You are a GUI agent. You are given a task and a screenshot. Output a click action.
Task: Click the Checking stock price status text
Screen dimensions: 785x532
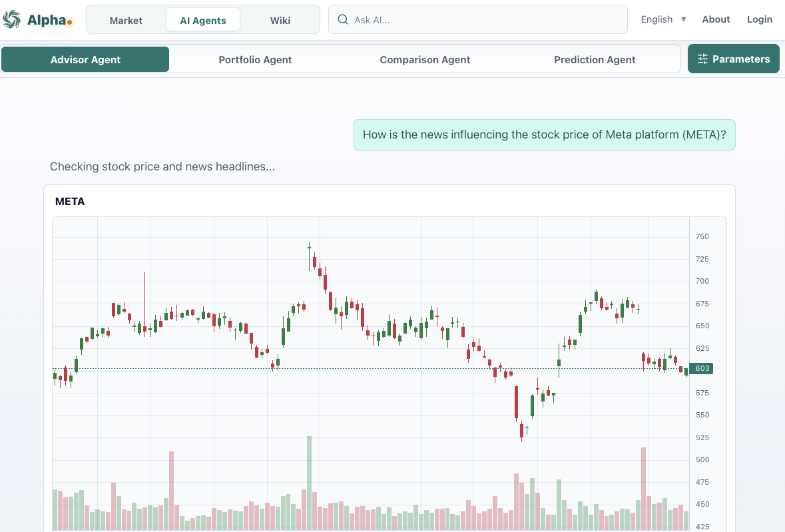click(162, 166)
